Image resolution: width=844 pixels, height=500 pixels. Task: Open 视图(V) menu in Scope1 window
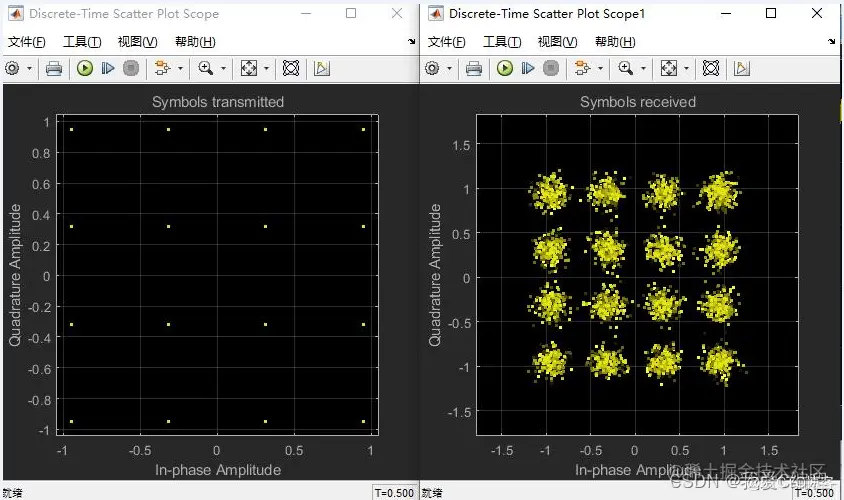pyautogui.click(x=557, y=41)
